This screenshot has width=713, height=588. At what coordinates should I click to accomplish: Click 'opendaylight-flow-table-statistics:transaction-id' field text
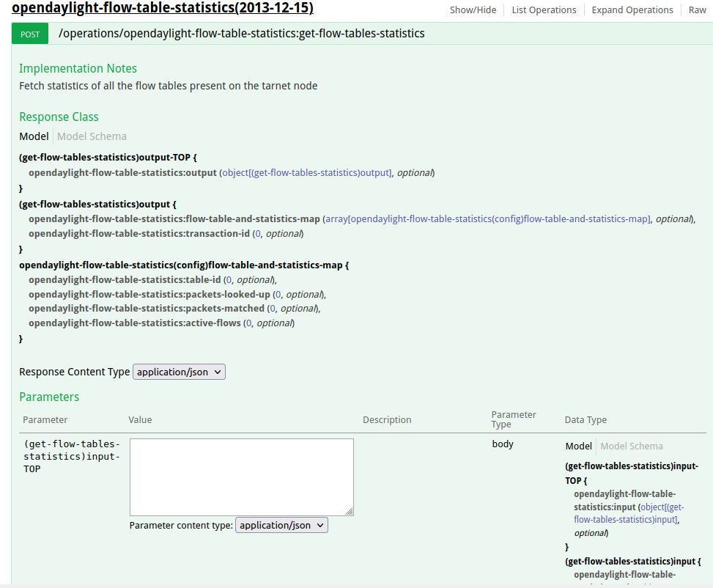139,233
